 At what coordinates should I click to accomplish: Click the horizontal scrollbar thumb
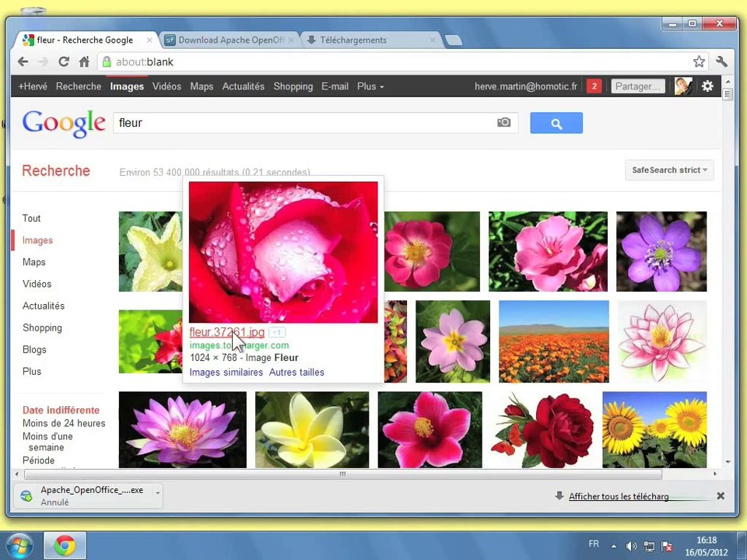click(x=342, y=474)
